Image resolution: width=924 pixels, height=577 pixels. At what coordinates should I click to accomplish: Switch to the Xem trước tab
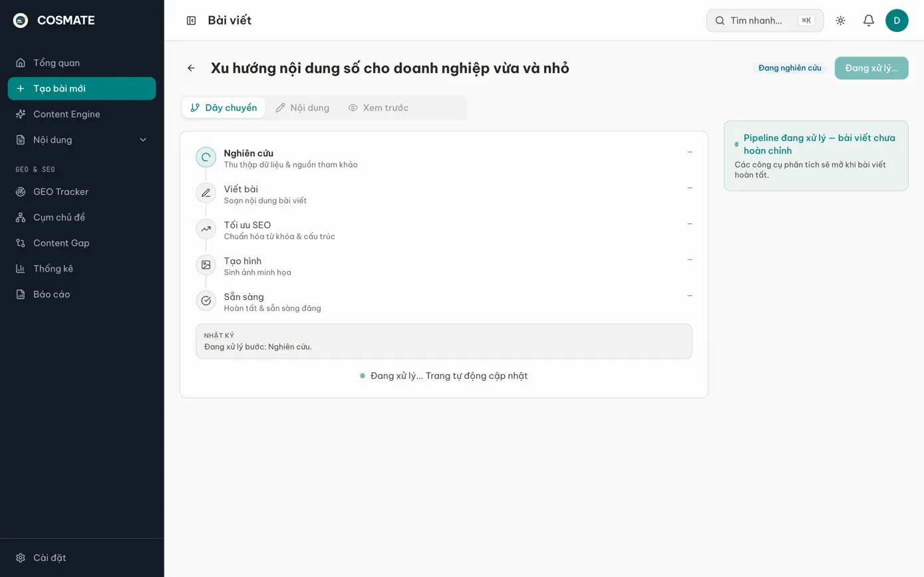pos(379,108)
